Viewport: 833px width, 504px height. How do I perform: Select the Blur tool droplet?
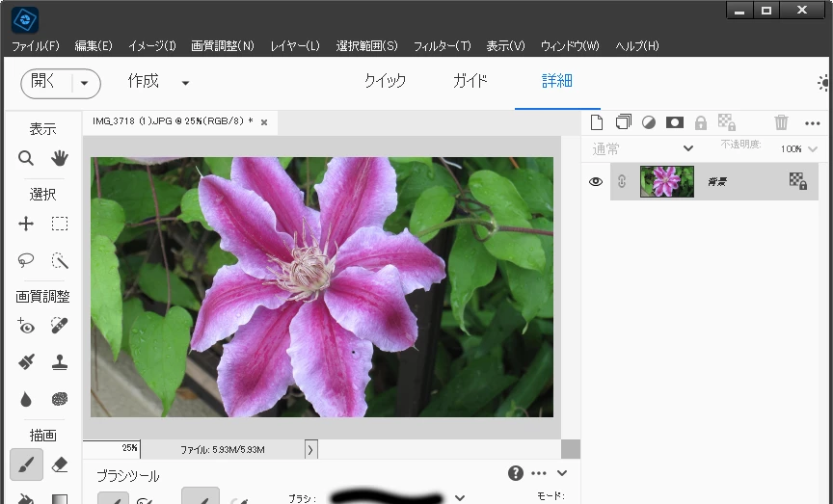point(25,399)
